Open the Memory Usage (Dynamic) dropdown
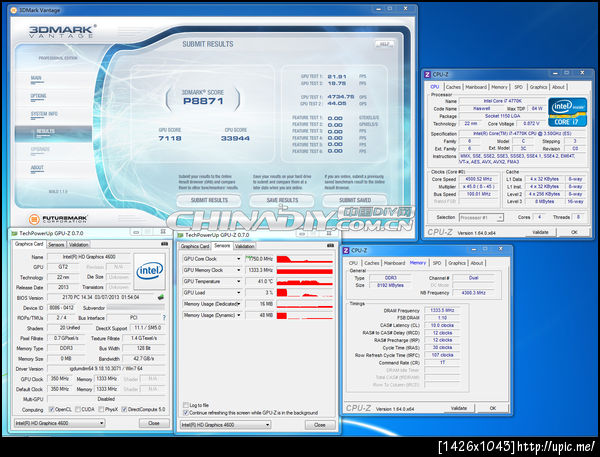The width and height of the screenshot is (600, 457). pos(238,315)
